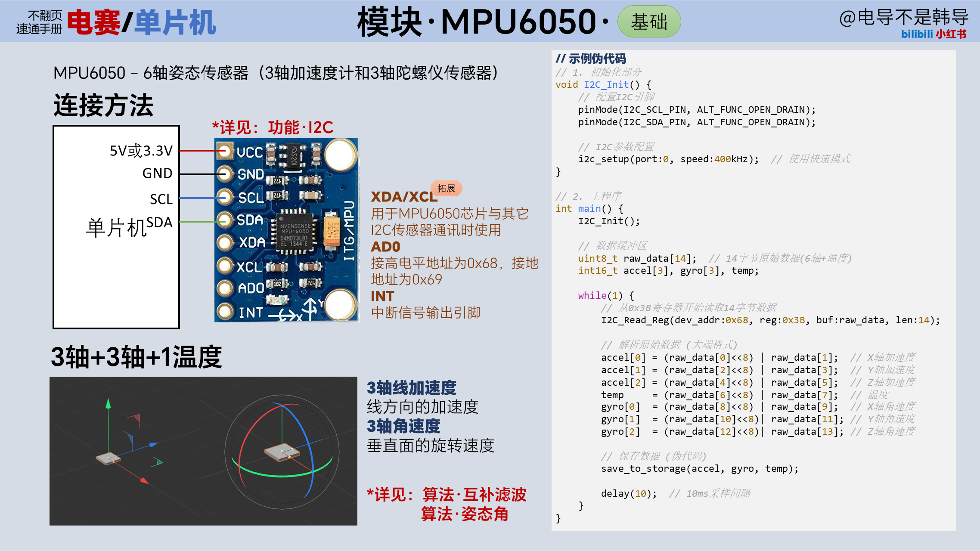This screenshot has height=551, width=980.
Task: Click the void I2C_Init() code line
Action: tap(603, 84)
